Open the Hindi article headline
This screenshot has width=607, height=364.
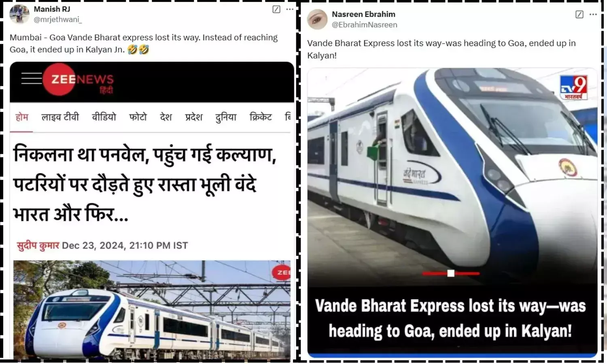coord(144,184)
